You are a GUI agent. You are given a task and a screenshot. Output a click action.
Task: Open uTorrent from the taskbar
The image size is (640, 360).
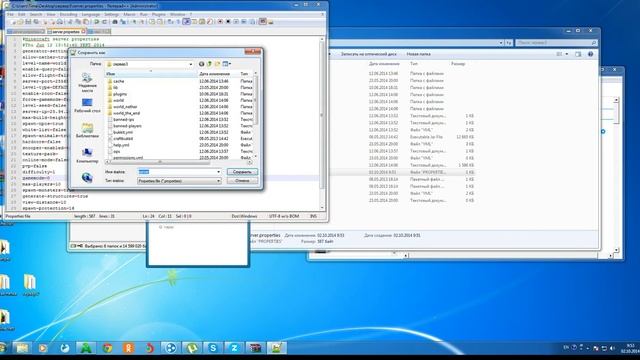(192, 348)
